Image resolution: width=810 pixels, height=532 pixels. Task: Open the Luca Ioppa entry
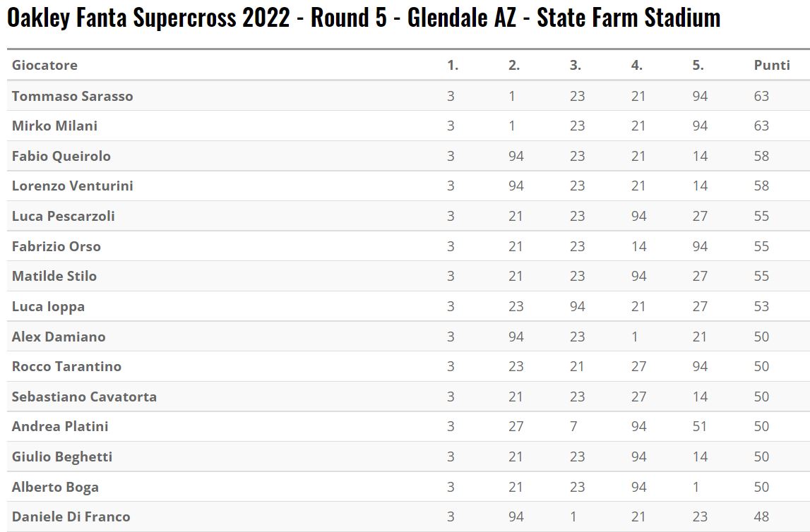pos(48,306)
